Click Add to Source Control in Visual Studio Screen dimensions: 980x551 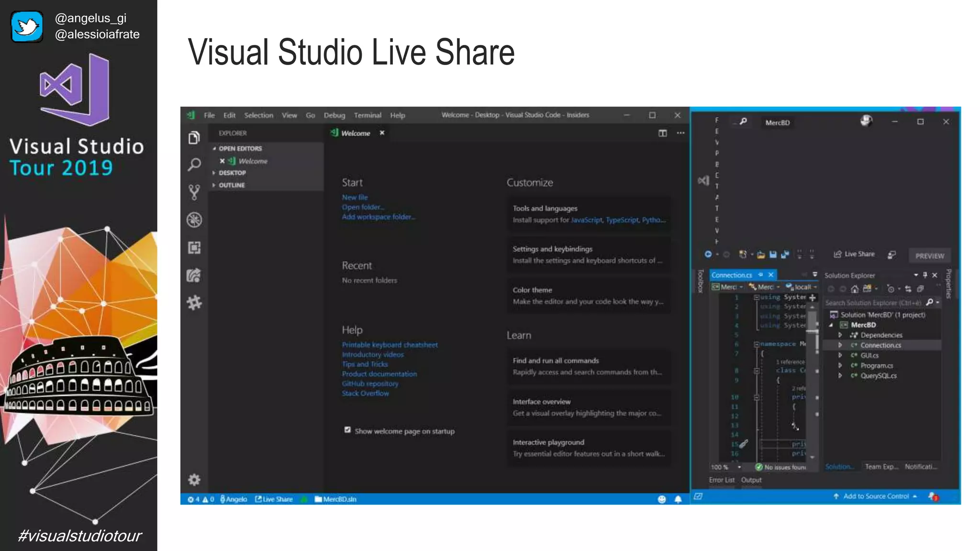876,496
